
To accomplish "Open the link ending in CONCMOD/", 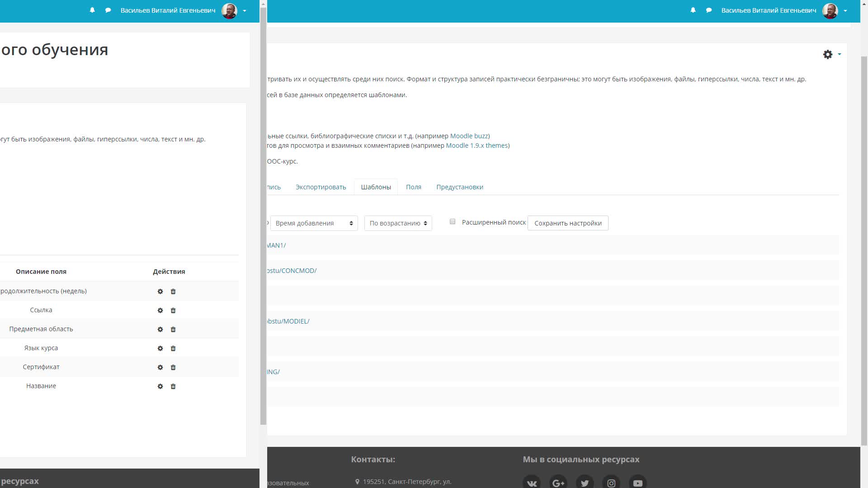I will (292, 271).
